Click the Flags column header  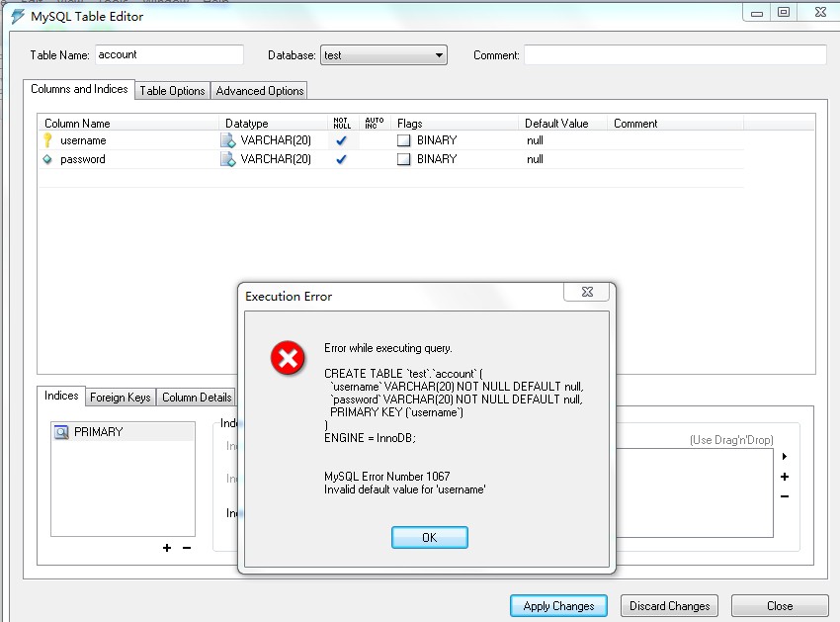[455, 124]
